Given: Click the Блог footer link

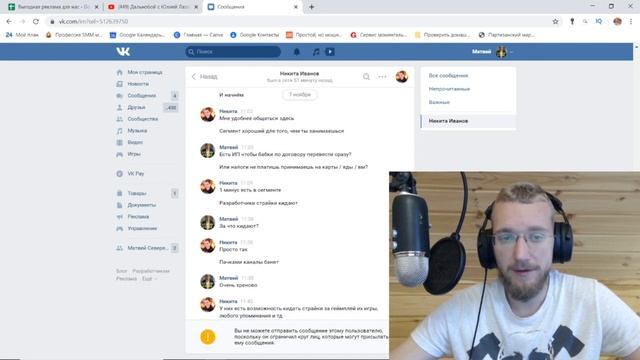Looking at the screenshot, I should point(122,271).
